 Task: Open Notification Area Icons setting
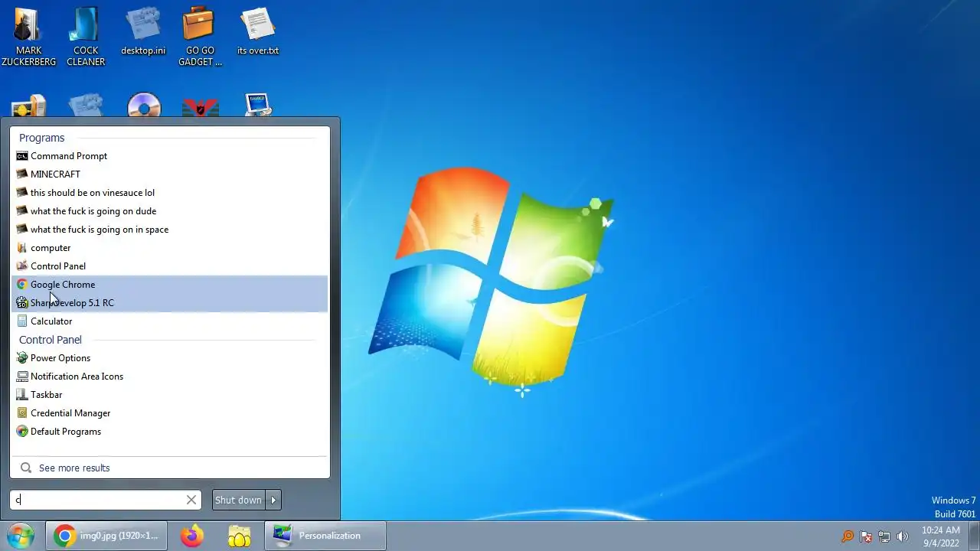[x=170, y=377]
